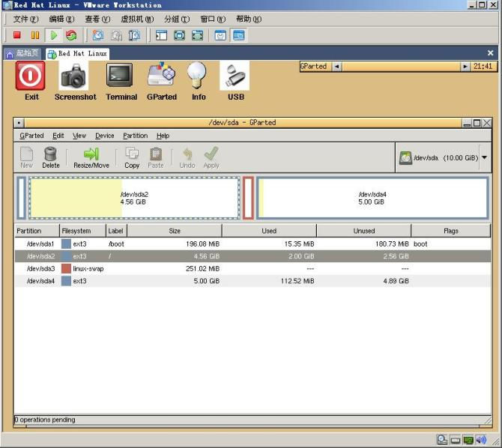Open the VMware 窗口 menu
The image size is (502, 448).
(x=213, y=19)
